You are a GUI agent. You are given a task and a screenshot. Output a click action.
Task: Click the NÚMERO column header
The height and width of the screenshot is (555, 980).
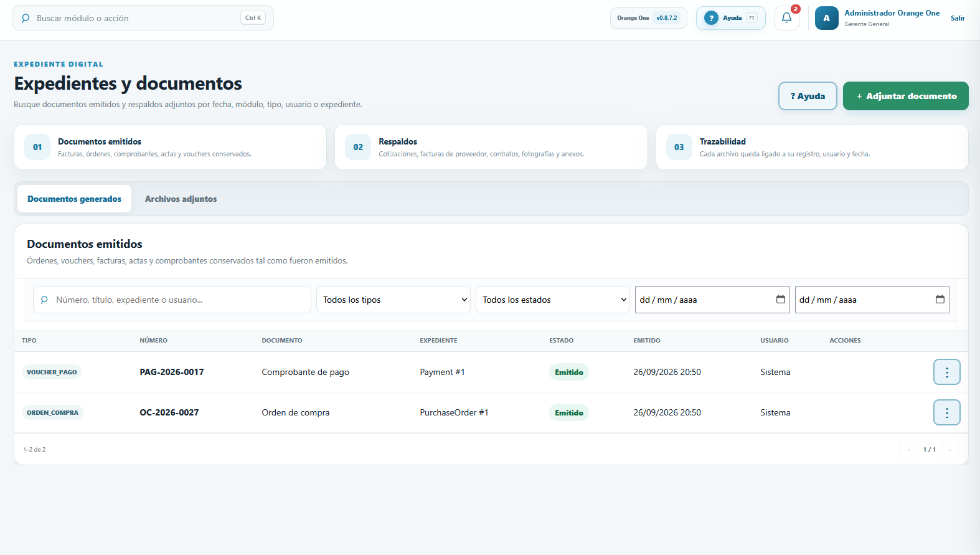(153, 340)
